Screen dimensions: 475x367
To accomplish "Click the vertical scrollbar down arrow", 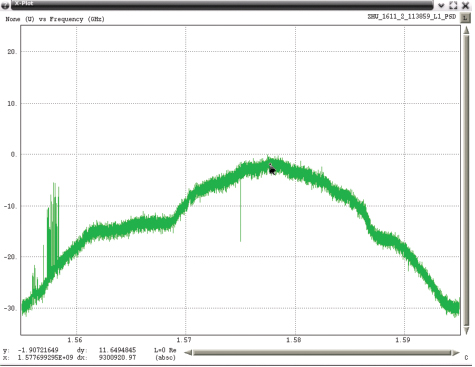I will tap(466, 331).
